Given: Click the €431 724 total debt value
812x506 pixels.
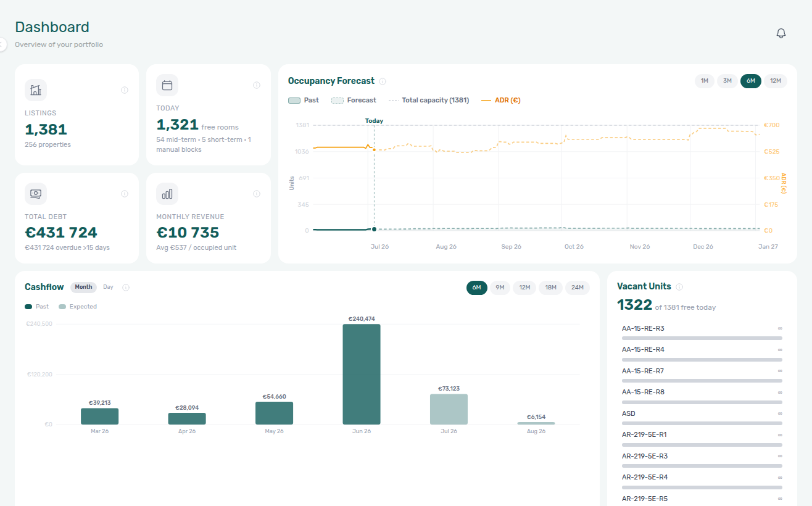Looking at the screenshot, I should coord(61,233).
